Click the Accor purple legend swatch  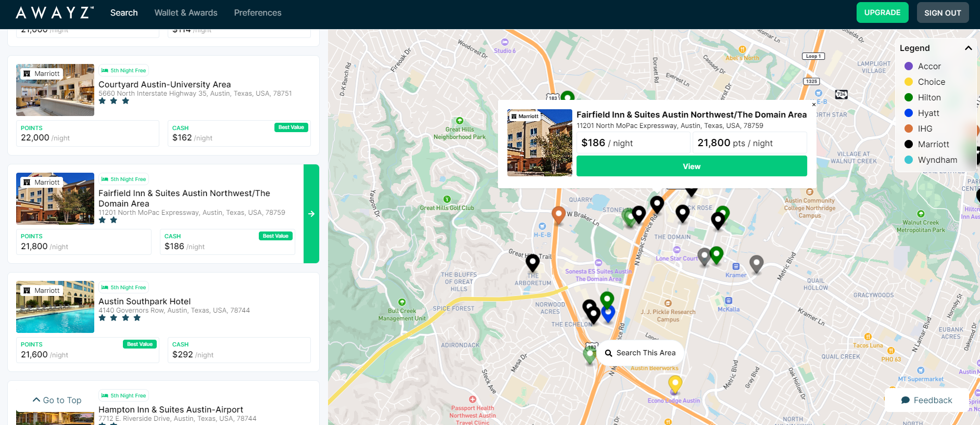click(x=909, y=66)
